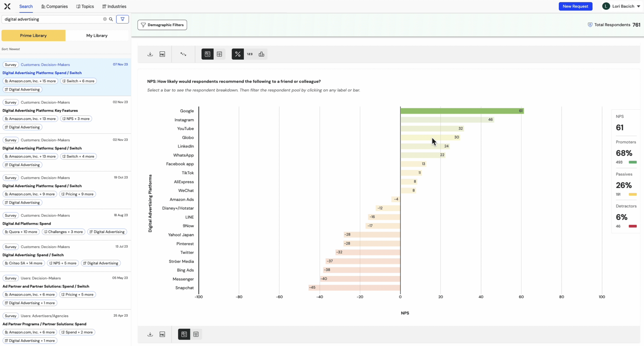This screenshot has height=346, width=644.
Task: Click the X logo icon at top left
Action: click(x=7, y=6)
